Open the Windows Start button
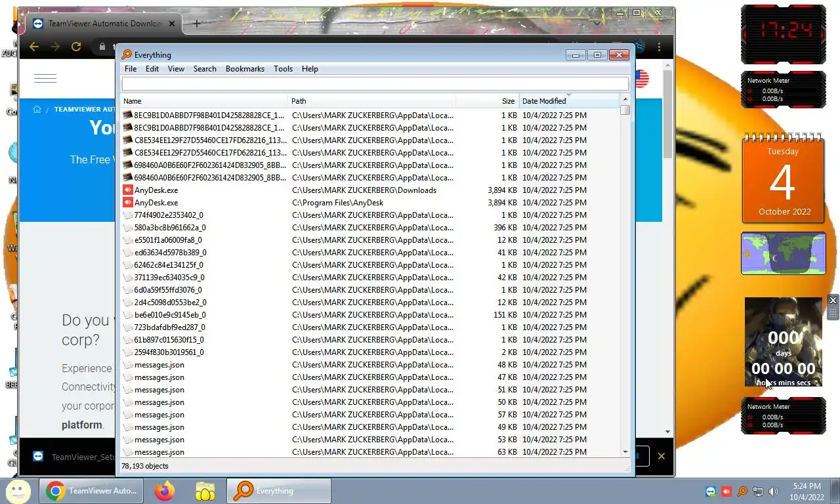Image resolution: width=840 pixels, height=504 pixels. click(x=18, y=491)
